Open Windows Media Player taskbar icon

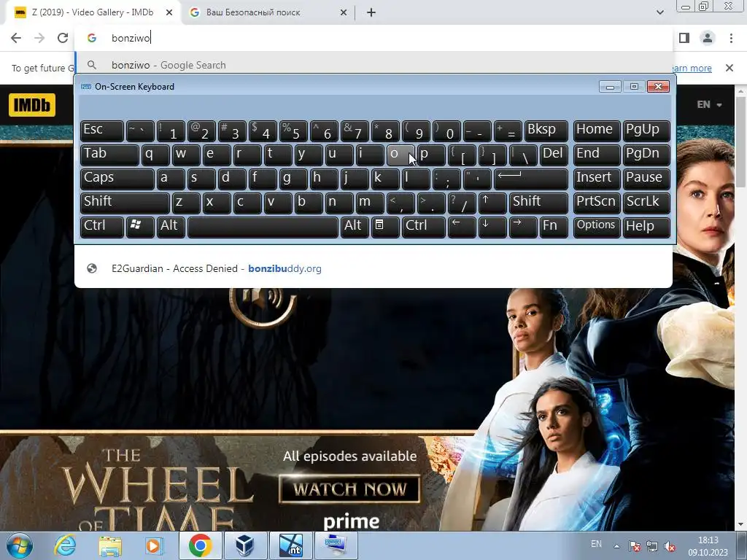point(155,545)
